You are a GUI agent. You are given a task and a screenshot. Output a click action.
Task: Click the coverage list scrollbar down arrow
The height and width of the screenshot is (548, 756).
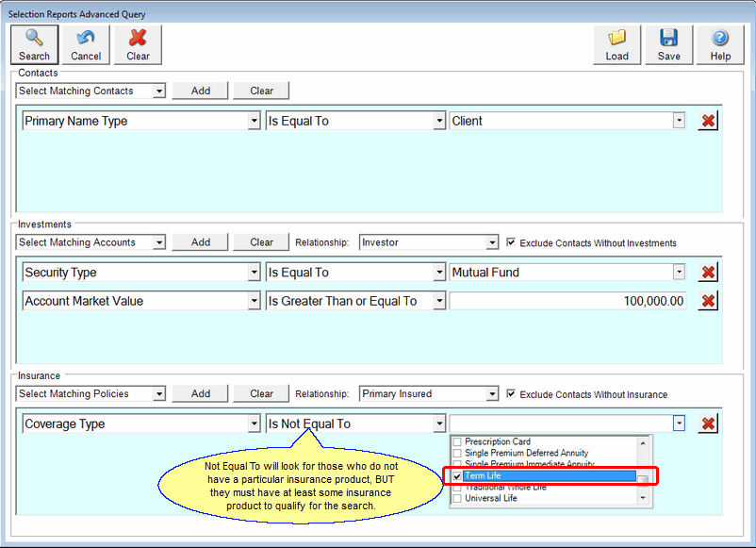[x=643, y=498]
